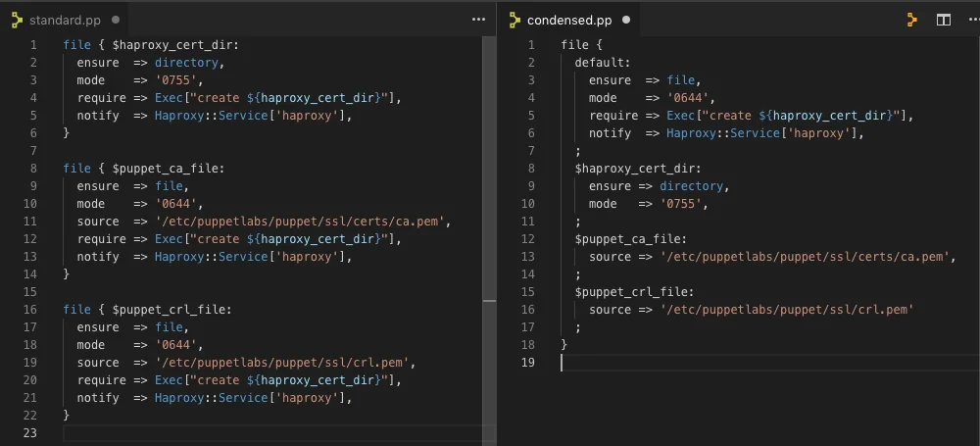Click 'Haproxy::Service' on line 5 of standard.pp
Viewport: 980px width, 446px height.
tap(212, 116)
